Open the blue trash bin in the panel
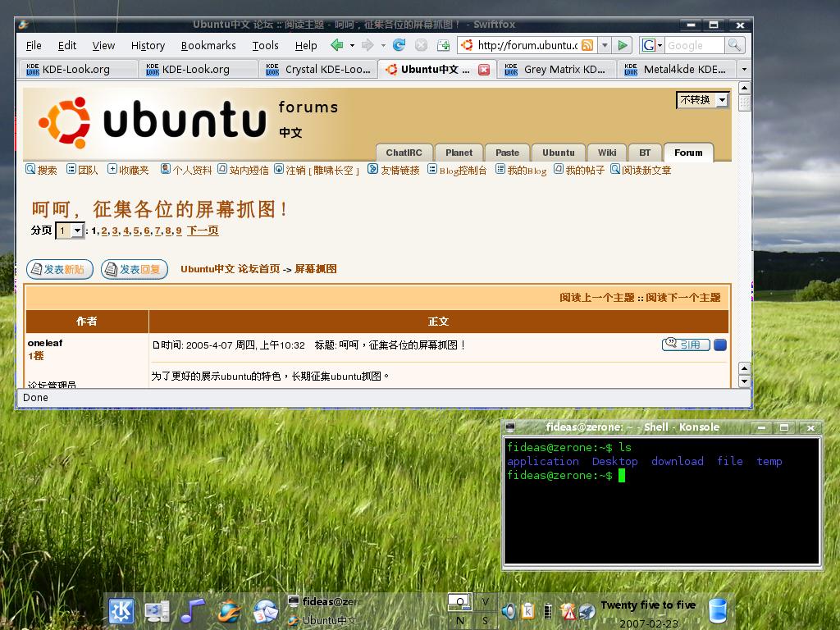Image resolution: width=840 pixels, height=630 pixels. pyautogui.click(x=717, y=610)
